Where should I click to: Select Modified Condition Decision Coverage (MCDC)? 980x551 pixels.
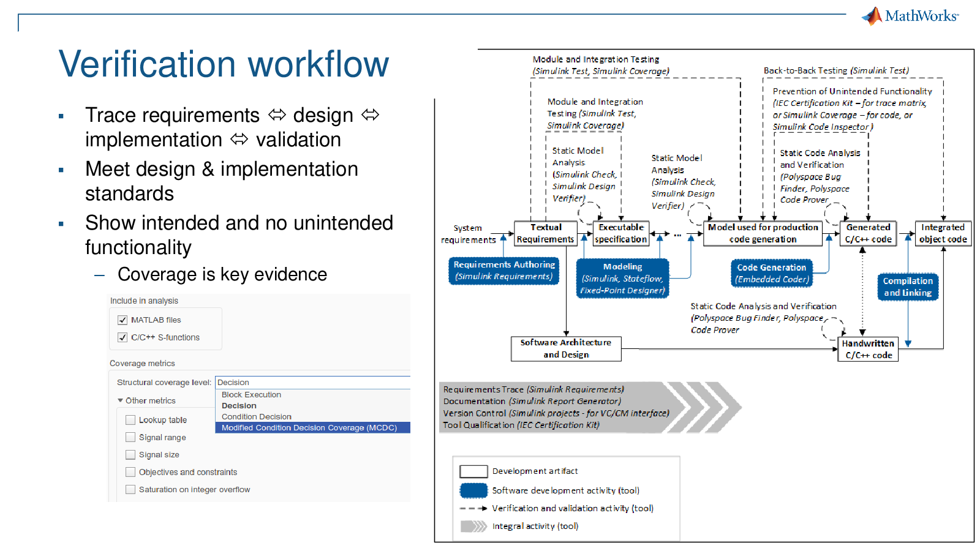point(312,428)
